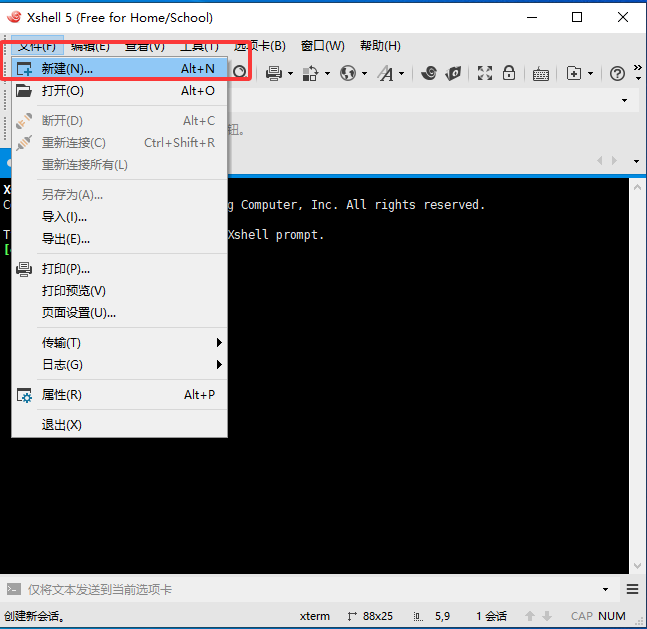
Task: Click the terminal scrollbar down arrow
Action: click(638, 565)
